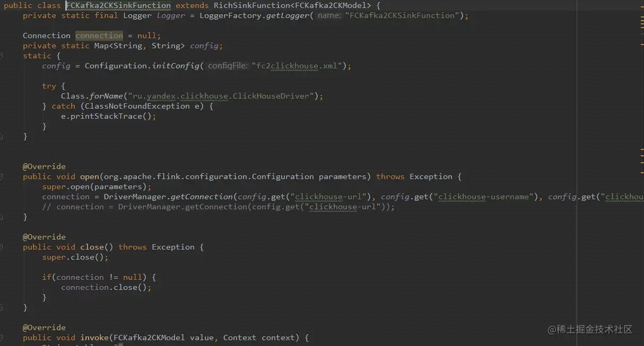Screen dimensions: 644x346
Task: Click fold end marker closing static block
Action: click(2, 136)
